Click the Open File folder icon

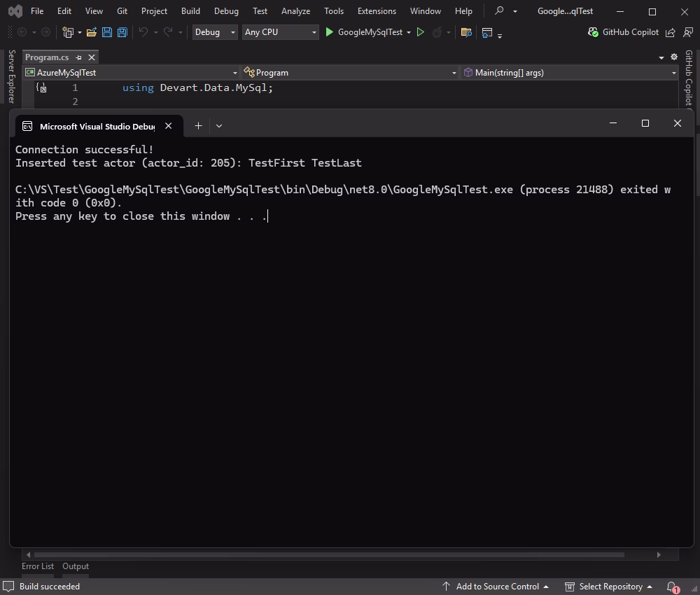tap(92, 32)
